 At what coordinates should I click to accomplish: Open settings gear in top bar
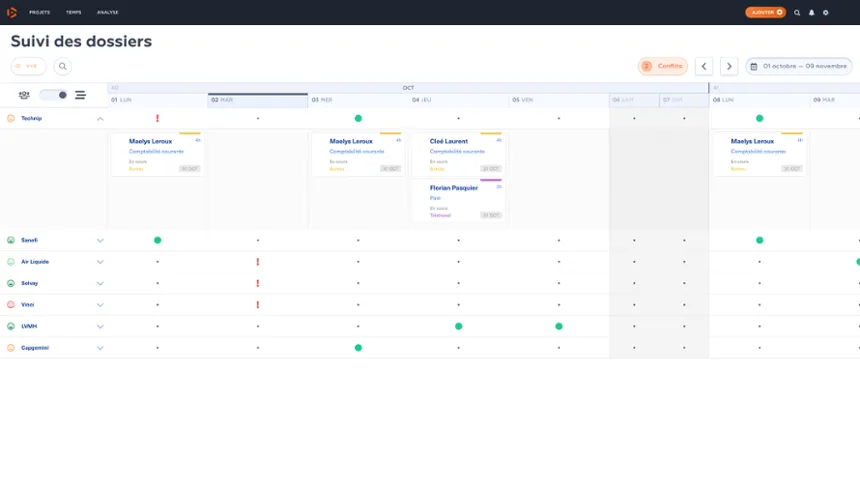(x=825, y=13)
